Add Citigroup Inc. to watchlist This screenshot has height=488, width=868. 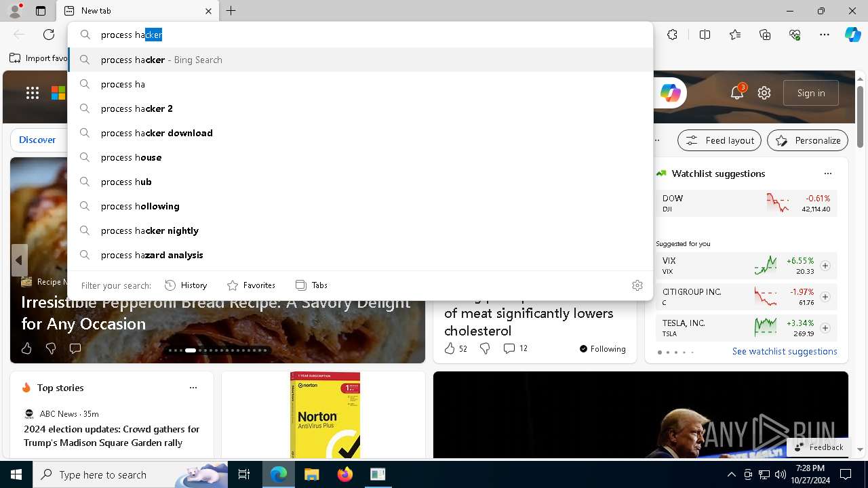825,297
